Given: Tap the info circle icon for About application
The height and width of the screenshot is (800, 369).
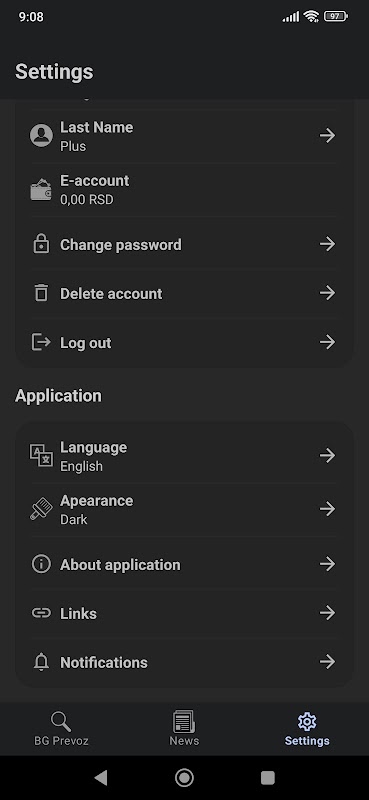Looking at the screenshot, I should pyautogui.click(x=41, y=564).
